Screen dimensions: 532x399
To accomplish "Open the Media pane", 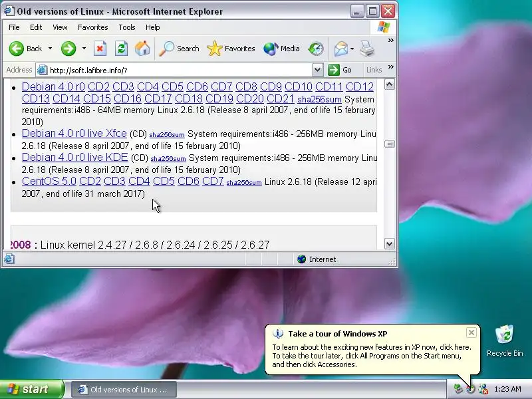I will coord(281,49).
